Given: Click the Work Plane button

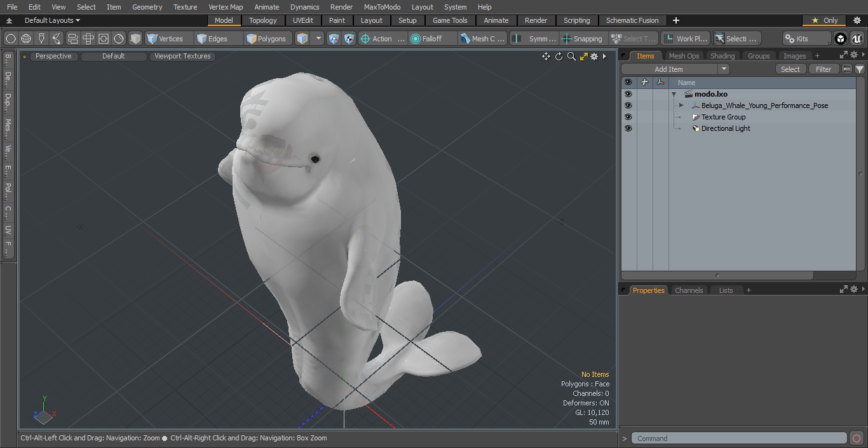Looking at the screenshot, I should (685, 39).
